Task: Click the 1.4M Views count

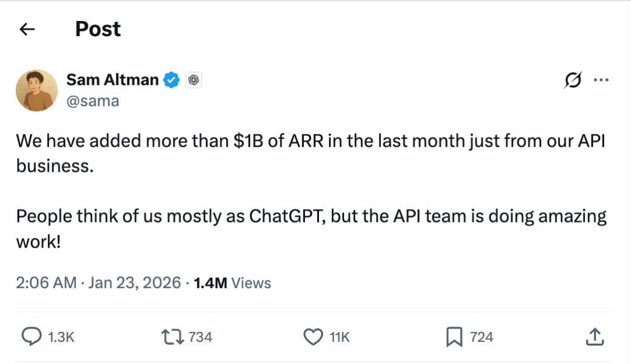Action: pos(232,283)
